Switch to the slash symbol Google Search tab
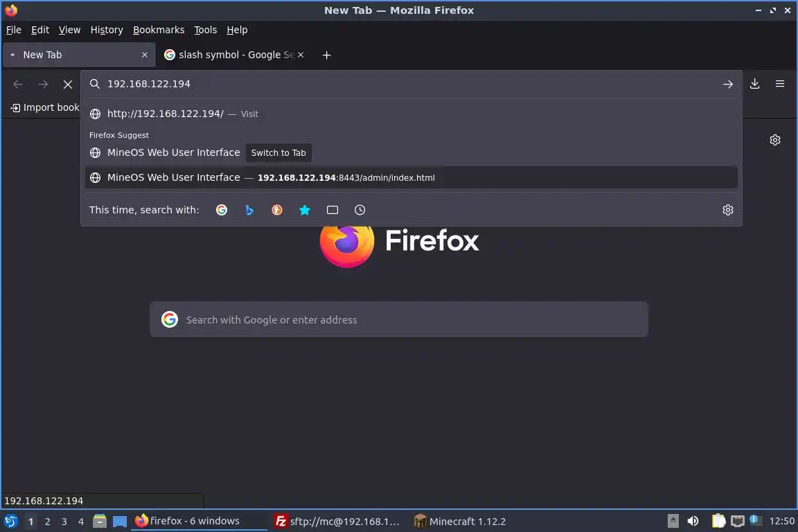798x532 pixels. (x=234, y=55)
